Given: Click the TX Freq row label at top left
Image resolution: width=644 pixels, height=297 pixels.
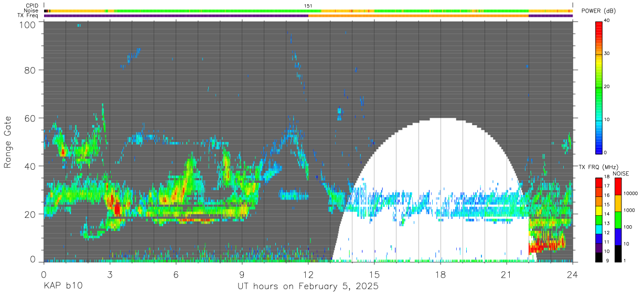Looking at the screenshot, I should [x=28, y=16].
